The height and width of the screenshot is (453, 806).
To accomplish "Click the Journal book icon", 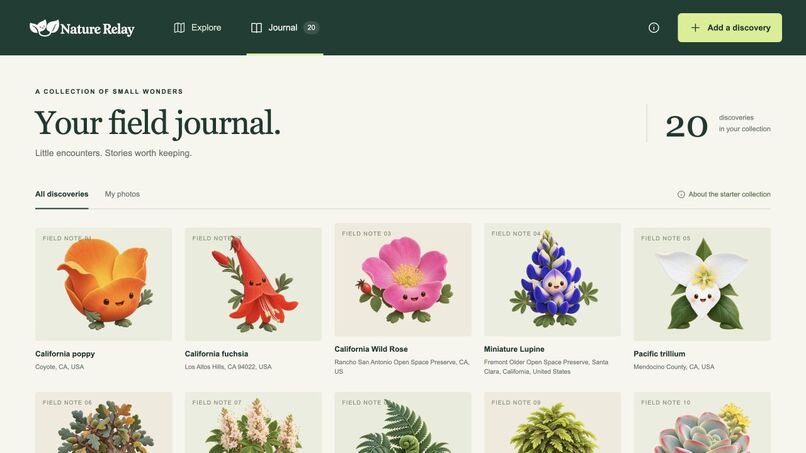I will click(257, 28).
